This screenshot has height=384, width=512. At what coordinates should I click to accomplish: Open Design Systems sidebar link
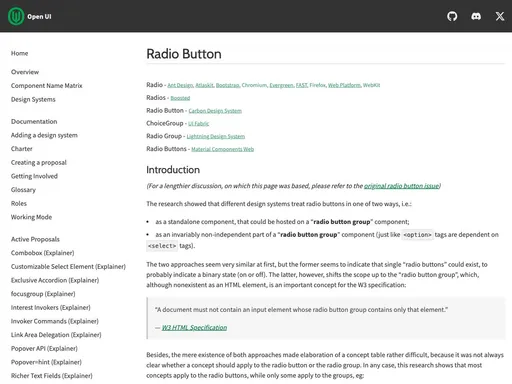(x=33, y=99)
